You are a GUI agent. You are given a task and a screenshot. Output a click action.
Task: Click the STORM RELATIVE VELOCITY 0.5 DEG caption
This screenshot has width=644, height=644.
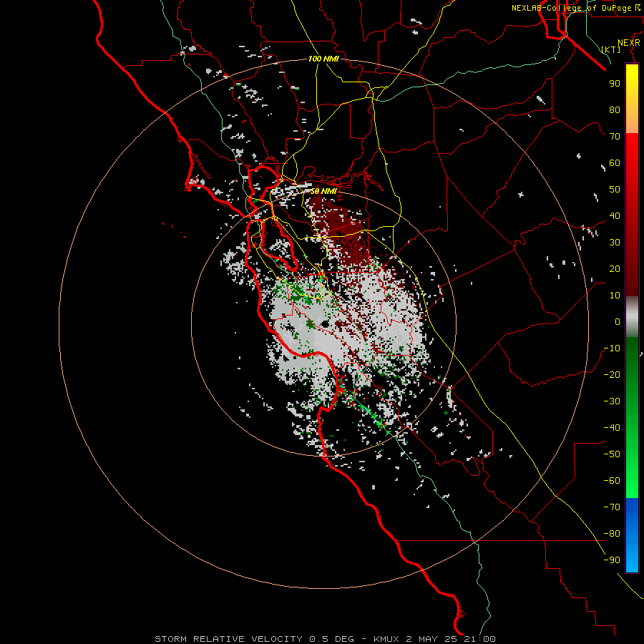(254, 639)
